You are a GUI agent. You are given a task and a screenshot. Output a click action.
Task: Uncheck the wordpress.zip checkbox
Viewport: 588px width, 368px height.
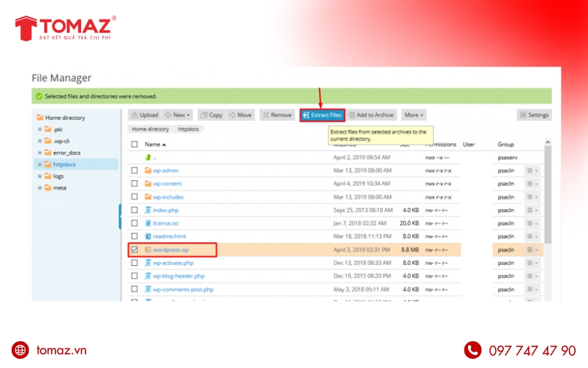pyautogui.click(x=135, y=250)
